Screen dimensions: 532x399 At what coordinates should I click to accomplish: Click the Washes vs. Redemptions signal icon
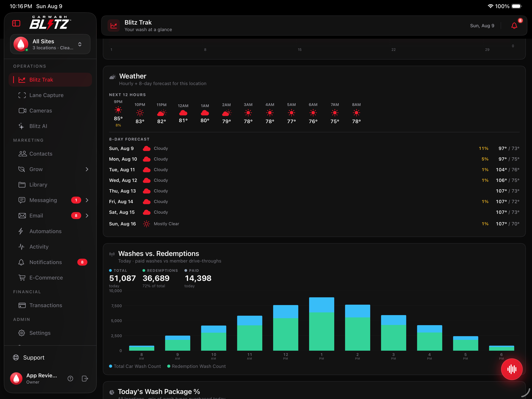(x=112, y=254)
